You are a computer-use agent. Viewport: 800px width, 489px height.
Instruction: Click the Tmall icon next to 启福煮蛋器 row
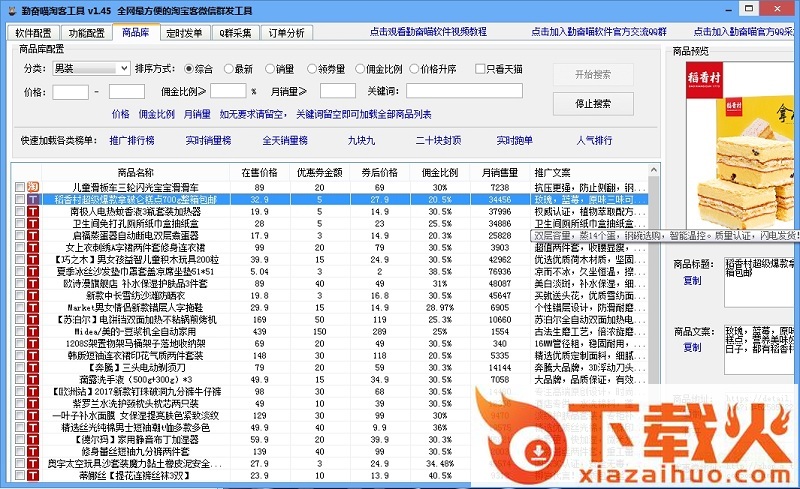(33, 235)
